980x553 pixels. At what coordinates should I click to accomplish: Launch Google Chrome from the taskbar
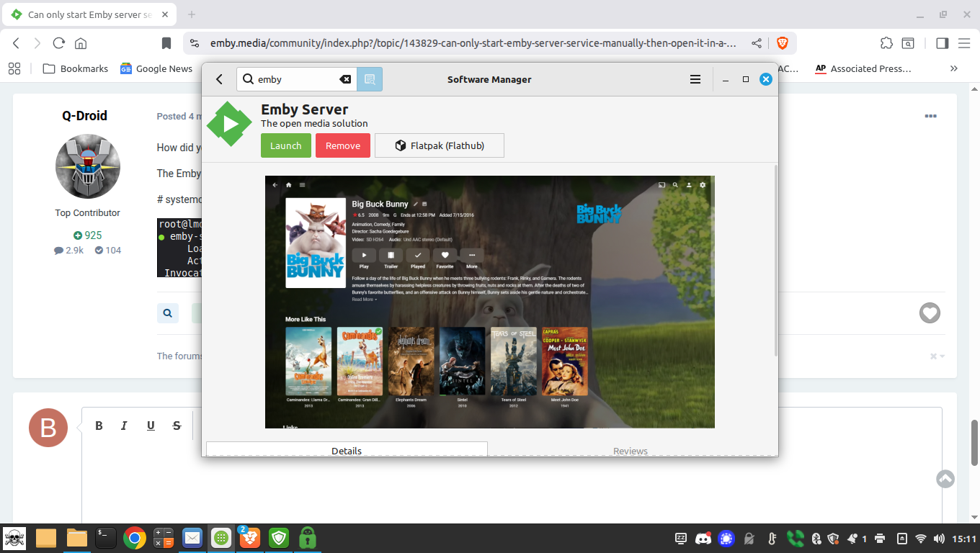click(x=135, y=538)
